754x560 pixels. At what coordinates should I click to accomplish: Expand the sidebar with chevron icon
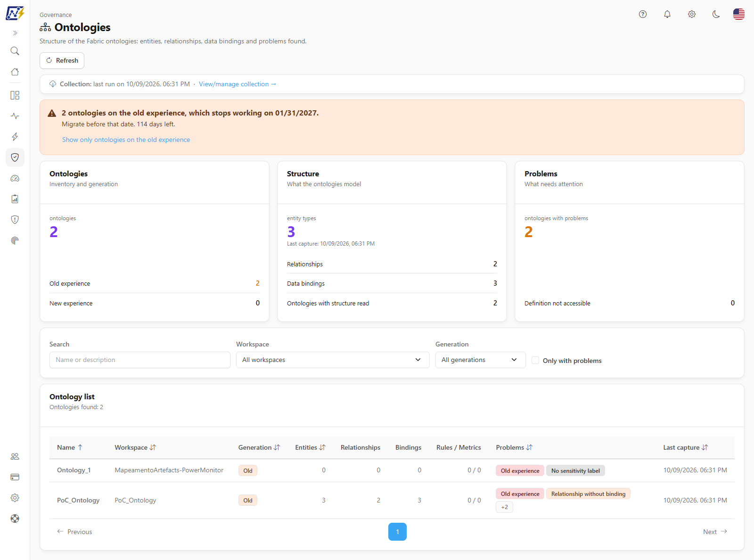(15, 33)
